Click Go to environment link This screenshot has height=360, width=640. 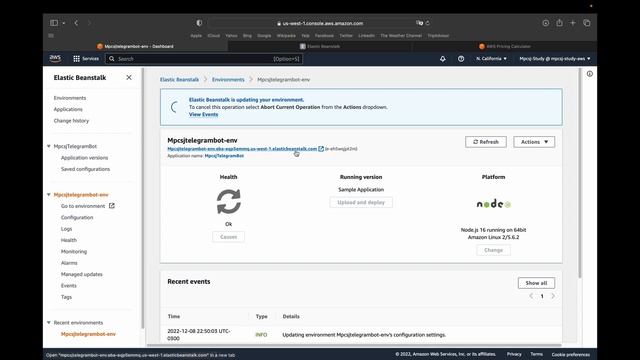coord(83,206)
